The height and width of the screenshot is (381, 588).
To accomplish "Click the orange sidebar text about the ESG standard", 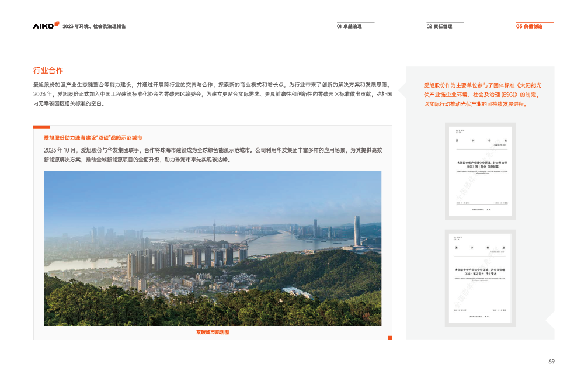I will (482, 95).
